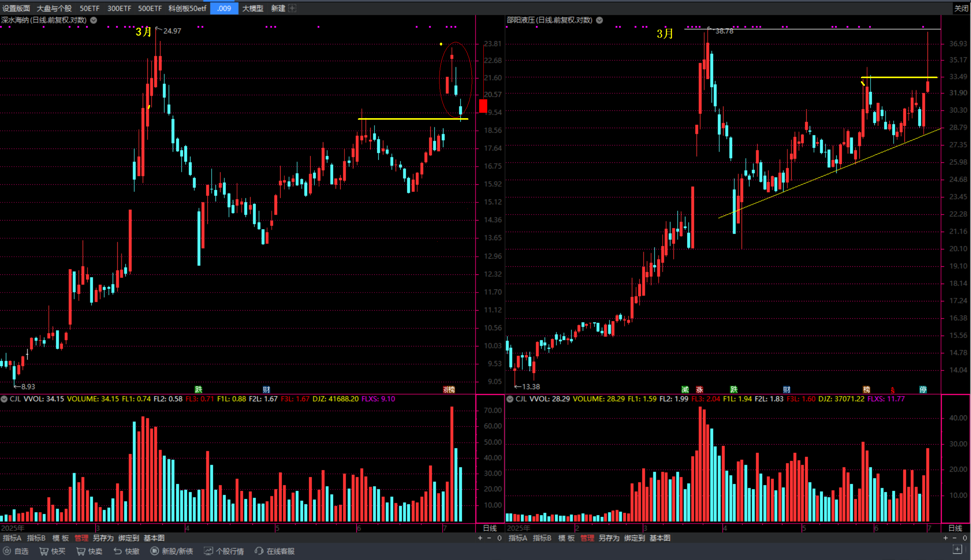This screenshot has height=560, width=971.
Task: Switch to the 科创板50etf tab
Action: (x=187, y=8)
